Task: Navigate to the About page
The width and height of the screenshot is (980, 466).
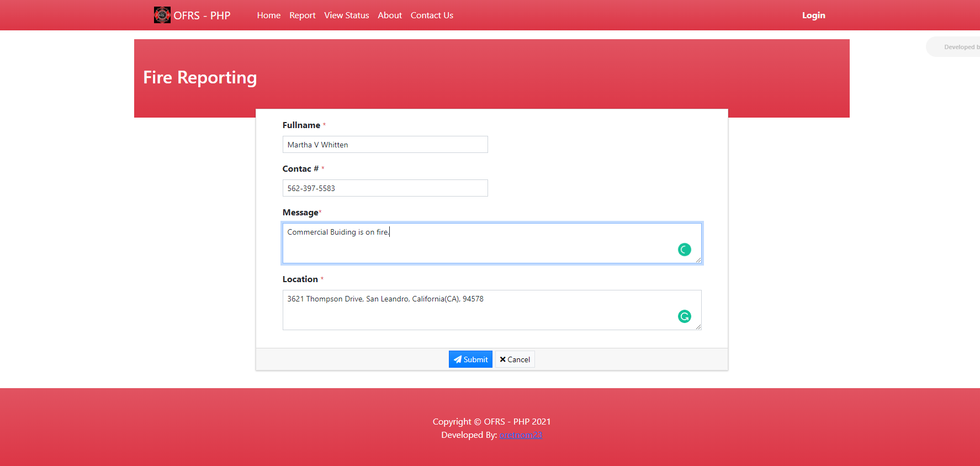Action: tap(389, 15)
